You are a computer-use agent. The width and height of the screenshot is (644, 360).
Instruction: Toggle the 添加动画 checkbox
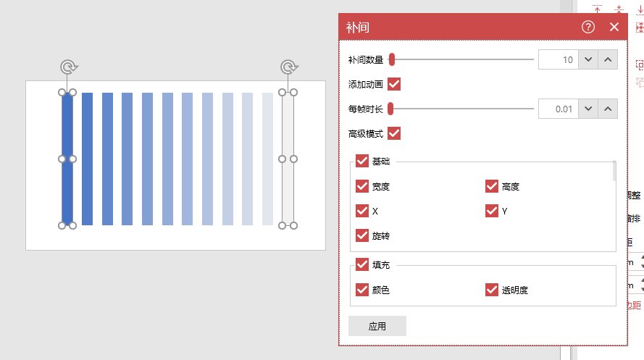tap(394, 84)
